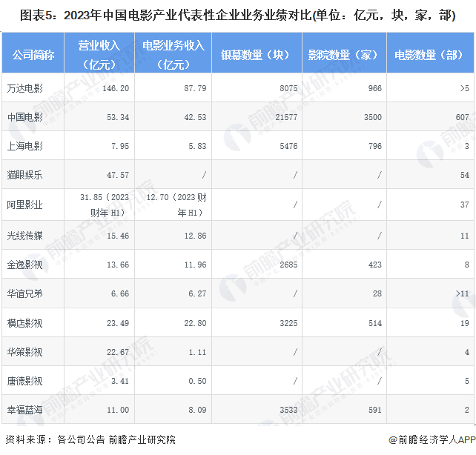
Task: Click revenue value 7.95
Action: (120, 146)
